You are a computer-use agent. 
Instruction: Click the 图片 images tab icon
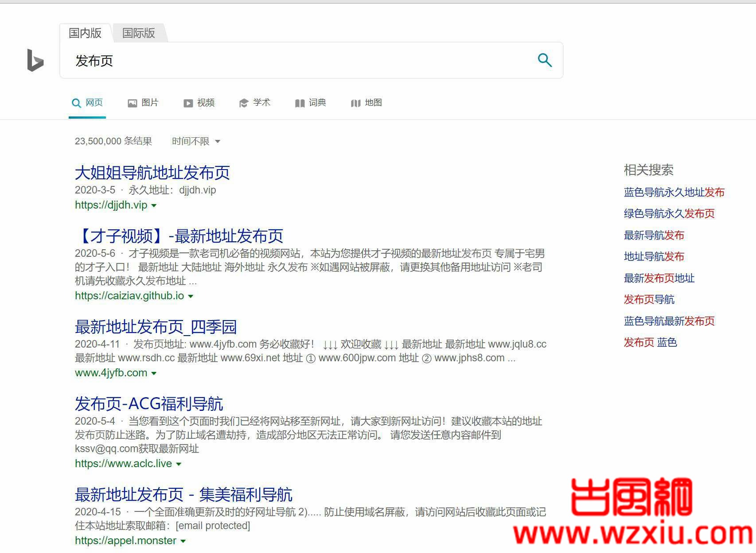[x=132, y=103]
